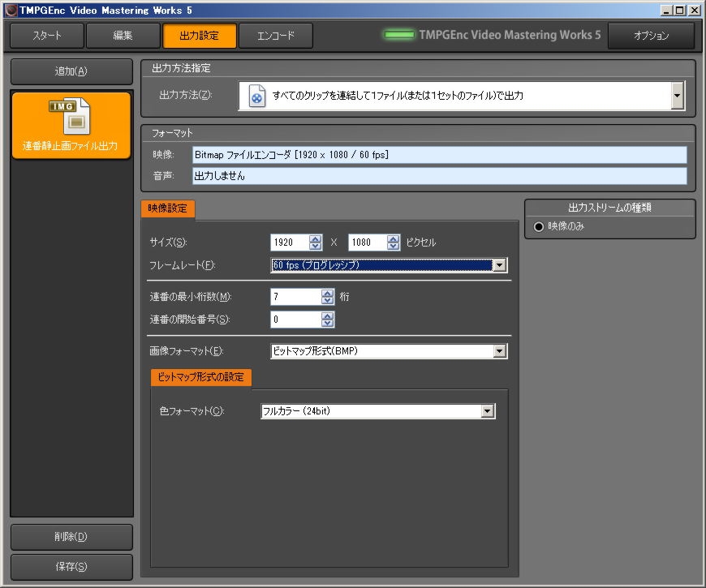The height and width of the screenshot is (588, 706).
Task: Close the TMPGEnc window
Action: pyautogui.click(x=694, y=10)
